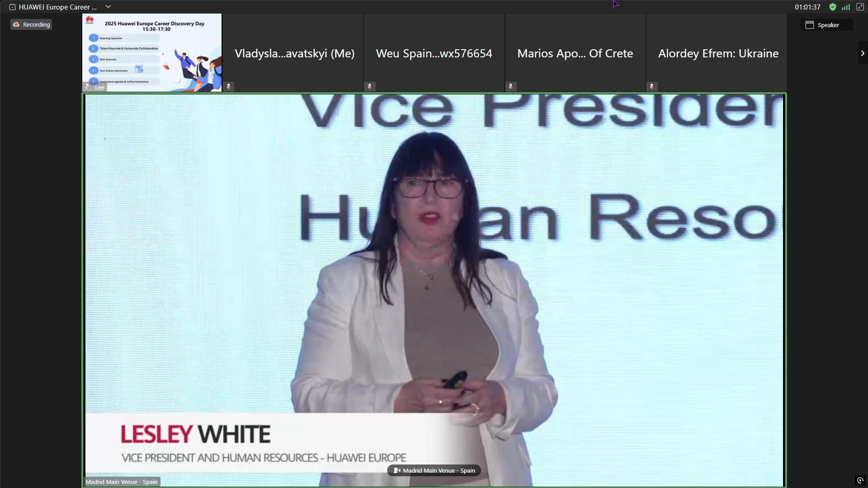Click the Lee name label on thumbnail
Screen dimensions: 868x488
pos(99,87)
